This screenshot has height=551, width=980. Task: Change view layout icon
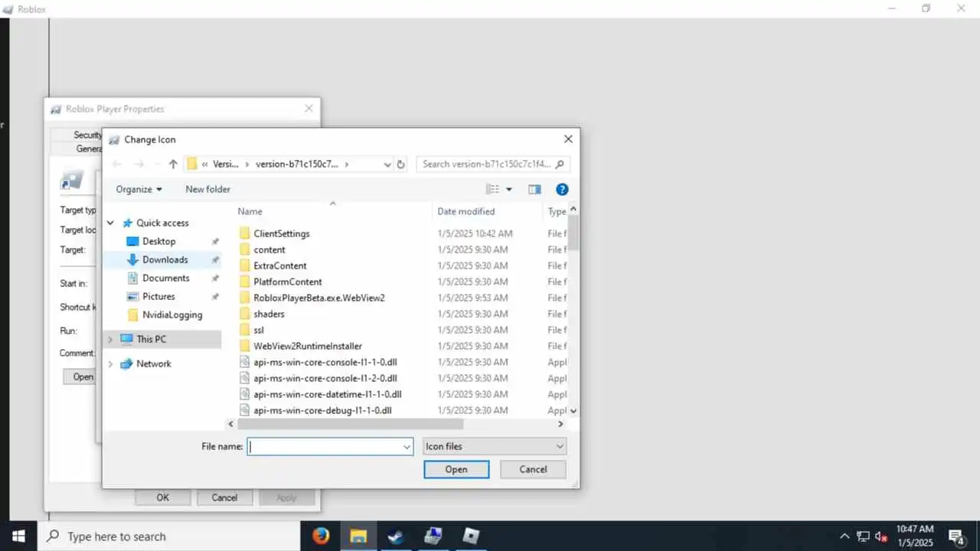click(492, 189)
